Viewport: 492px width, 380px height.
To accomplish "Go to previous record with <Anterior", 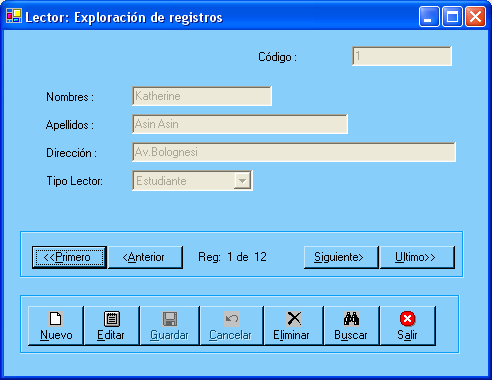I will pos(145,257).
